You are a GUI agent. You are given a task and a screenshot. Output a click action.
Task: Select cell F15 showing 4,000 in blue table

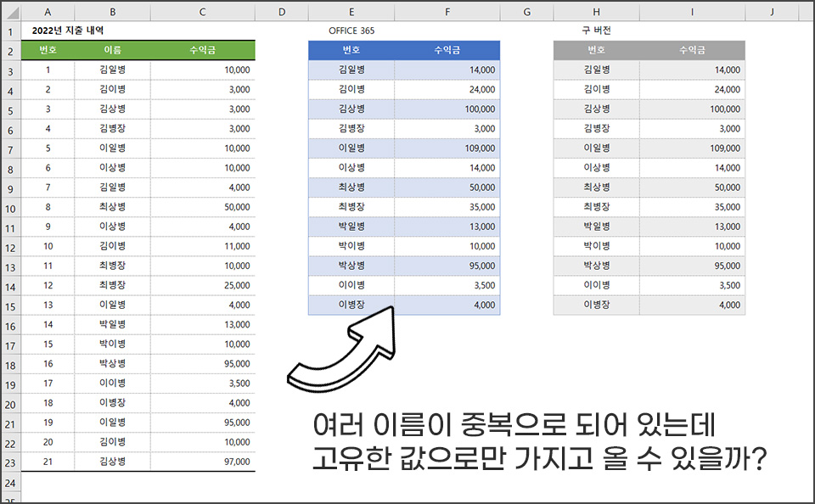(x=447, y=305)
